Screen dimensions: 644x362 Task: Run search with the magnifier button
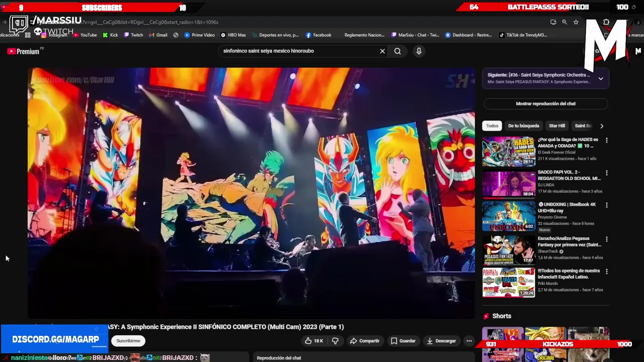pos(397,51)
